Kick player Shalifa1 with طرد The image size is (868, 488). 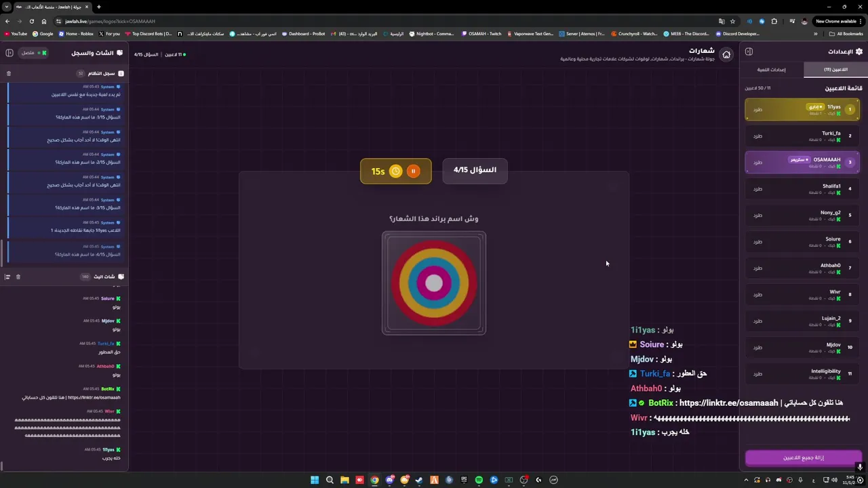757,189
